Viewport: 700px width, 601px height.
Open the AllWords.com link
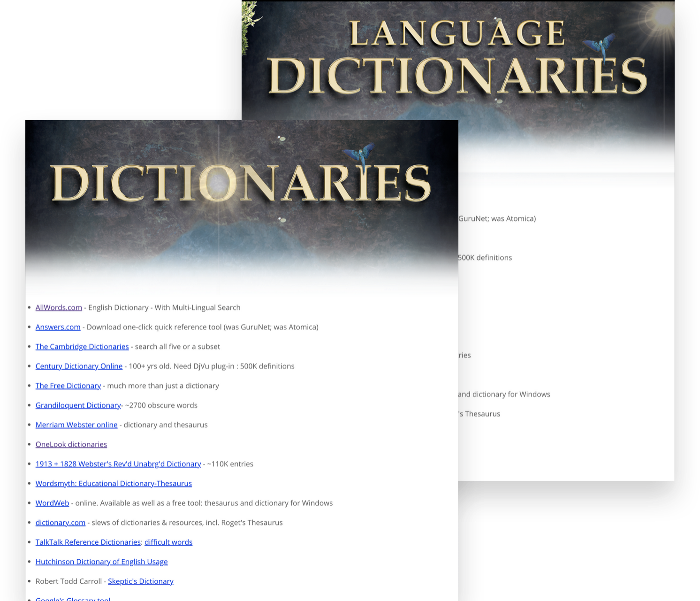(x=59, y=308)
